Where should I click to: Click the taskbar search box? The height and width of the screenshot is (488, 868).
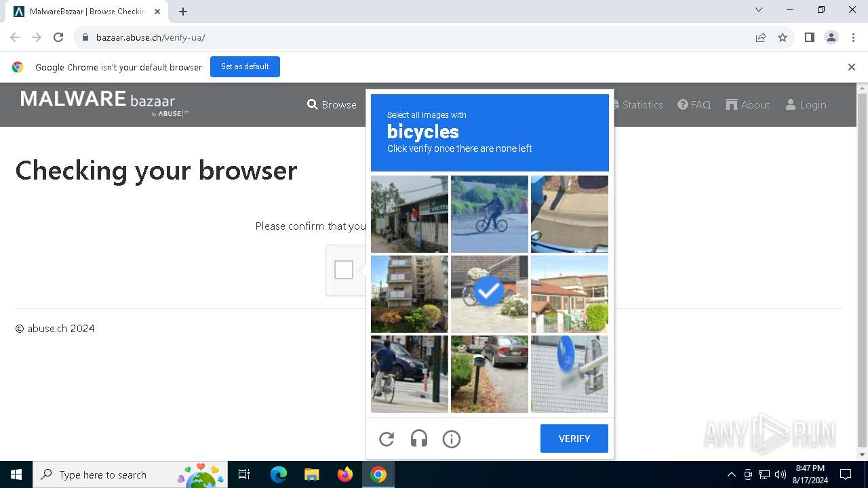(131, 474)
